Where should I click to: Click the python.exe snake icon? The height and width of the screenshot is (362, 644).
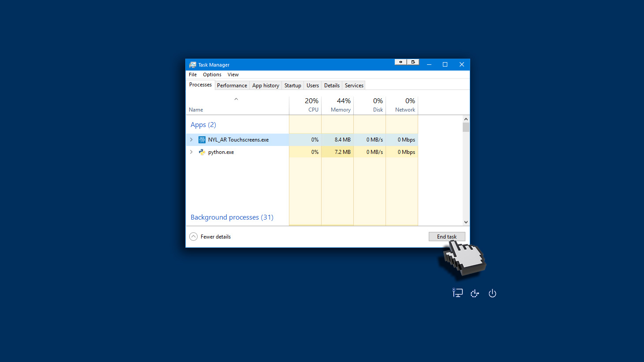(x=202, y=152)
